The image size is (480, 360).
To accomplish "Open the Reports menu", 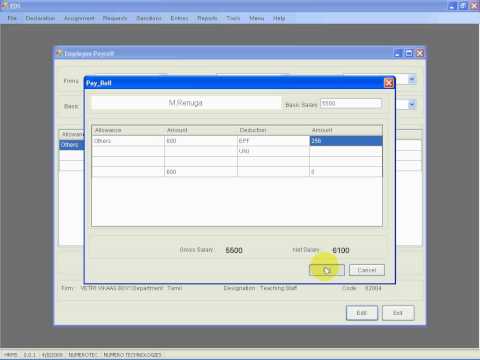I will click(207, 18).
